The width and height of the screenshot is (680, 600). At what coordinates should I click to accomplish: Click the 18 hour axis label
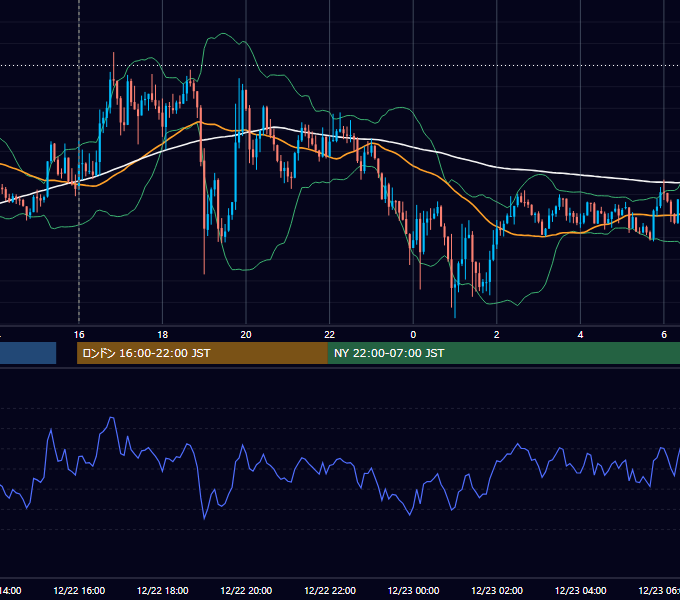point(162,334)
